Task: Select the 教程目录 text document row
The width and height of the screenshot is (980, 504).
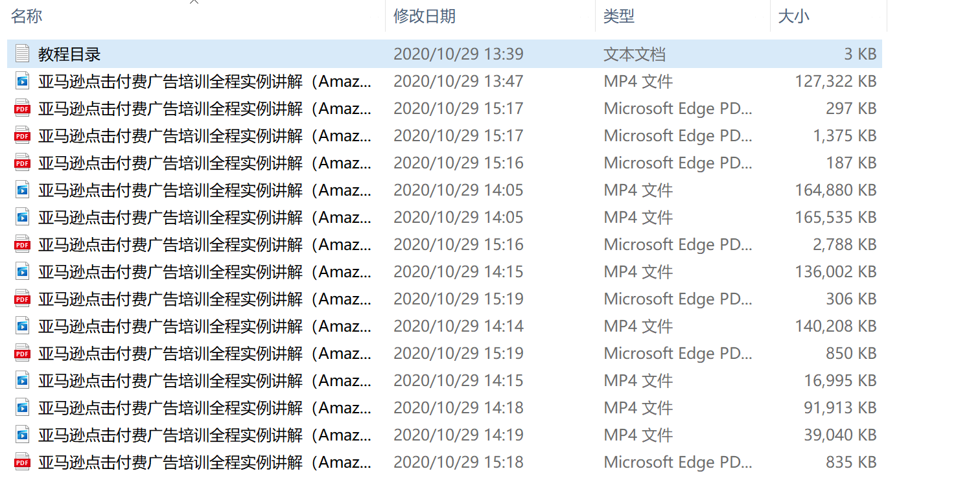Action: 445,54
